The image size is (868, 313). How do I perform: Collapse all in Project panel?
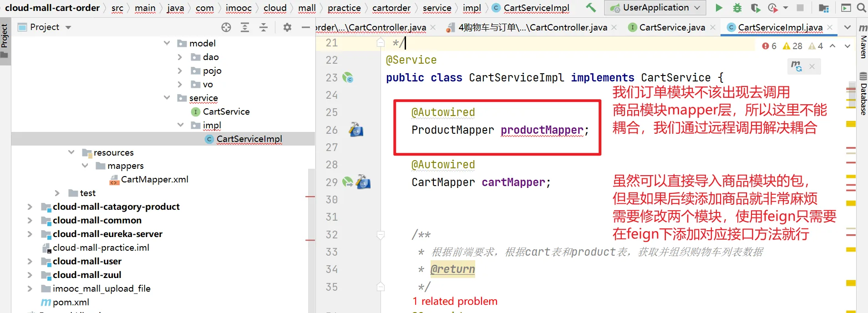264,27
